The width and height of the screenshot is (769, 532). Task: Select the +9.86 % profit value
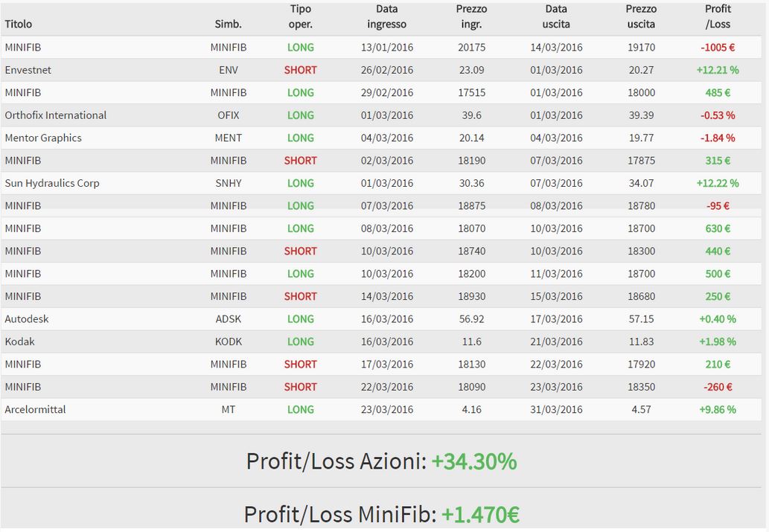coord(718,409)
